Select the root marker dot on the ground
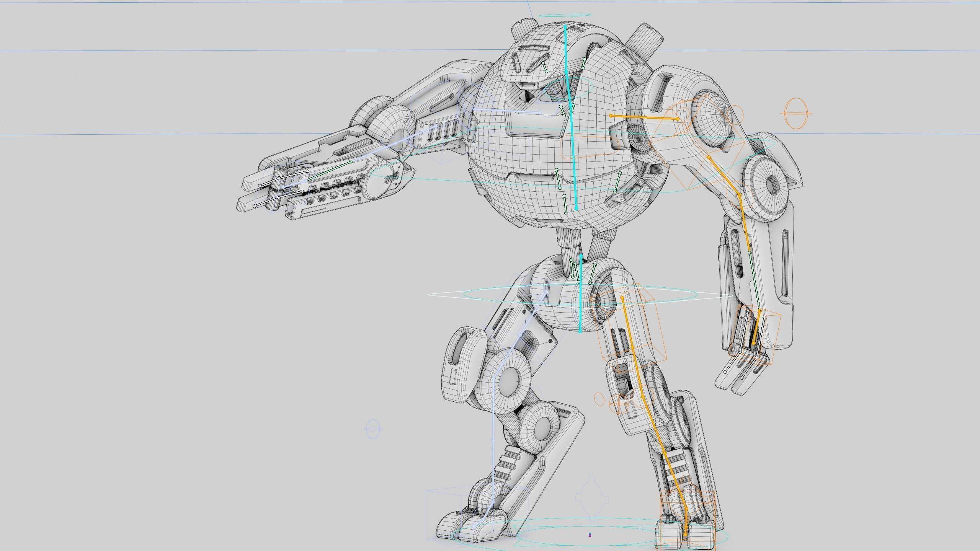Image resolution: width=980 pixels, height=551 pixels. [590, 535]
